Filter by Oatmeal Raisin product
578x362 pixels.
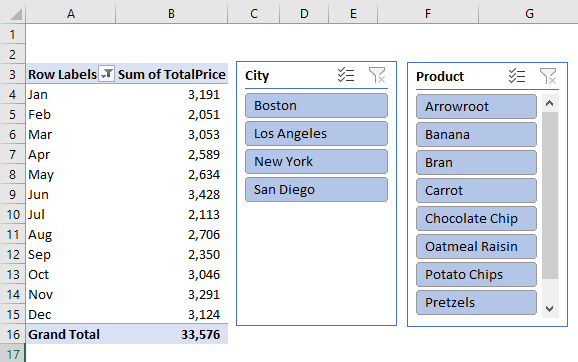pos(476,247)
